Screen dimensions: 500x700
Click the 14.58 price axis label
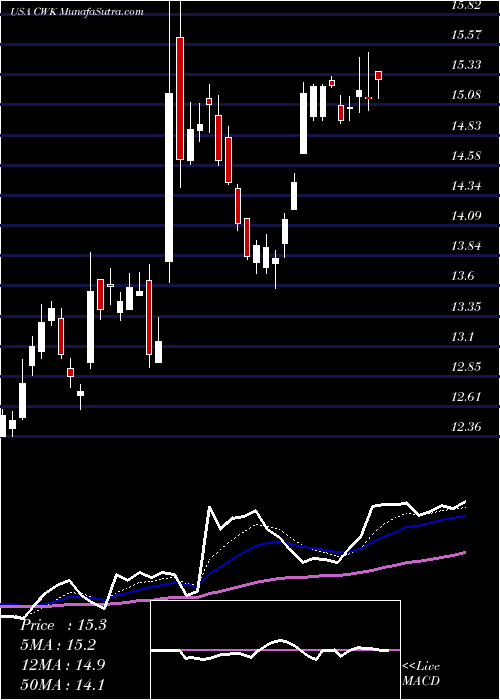(466, 155)
